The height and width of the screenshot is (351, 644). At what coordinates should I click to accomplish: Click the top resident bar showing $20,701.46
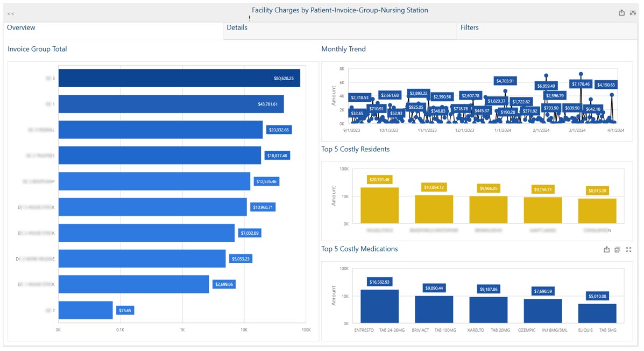pos(379,205)
